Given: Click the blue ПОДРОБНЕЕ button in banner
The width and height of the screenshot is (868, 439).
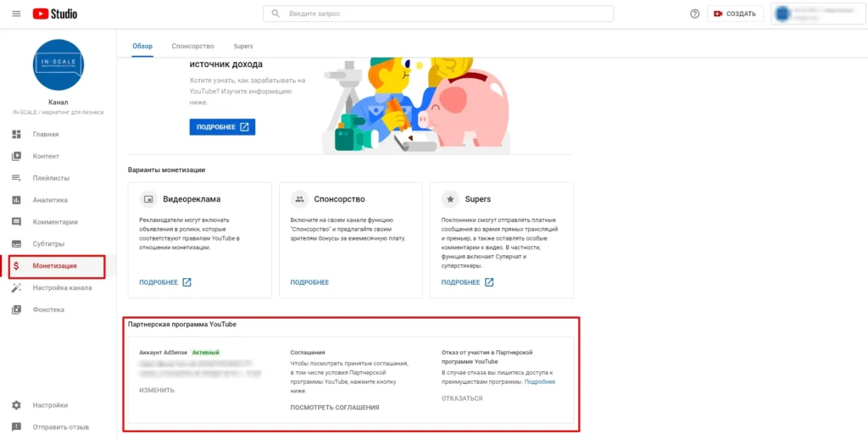Looking at the screenshot, I should click(223, 127).
